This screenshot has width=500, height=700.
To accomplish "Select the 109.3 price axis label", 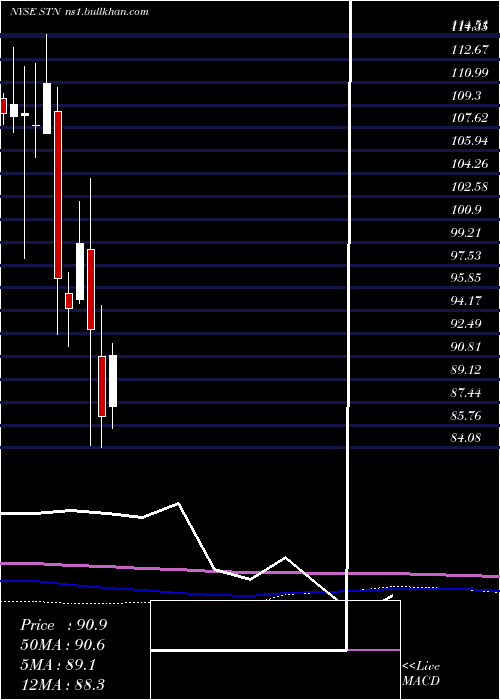I will tap(466, 96).
